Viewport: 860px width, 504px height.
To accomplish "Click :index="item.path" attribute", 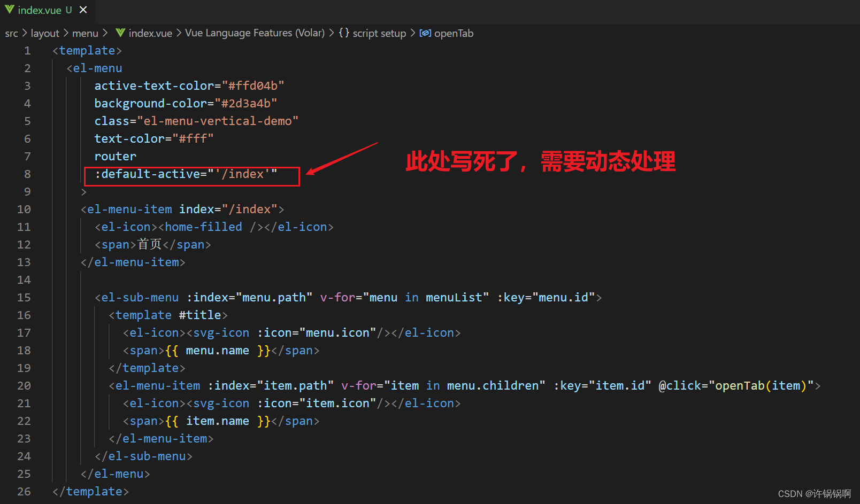I will pyautogui.click(x=271, y=386).
